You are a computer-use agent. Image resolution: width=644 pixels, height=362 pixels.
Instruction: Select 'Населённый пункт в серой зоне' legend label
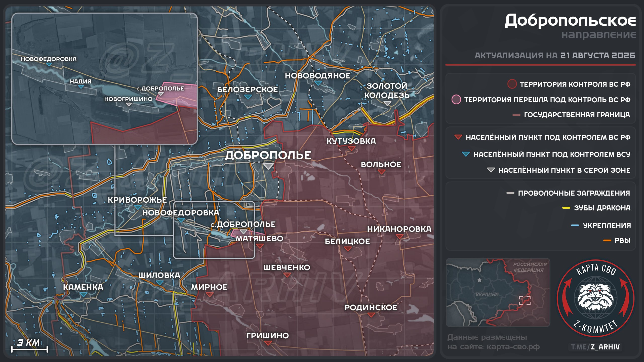click(x=565, y=170)
